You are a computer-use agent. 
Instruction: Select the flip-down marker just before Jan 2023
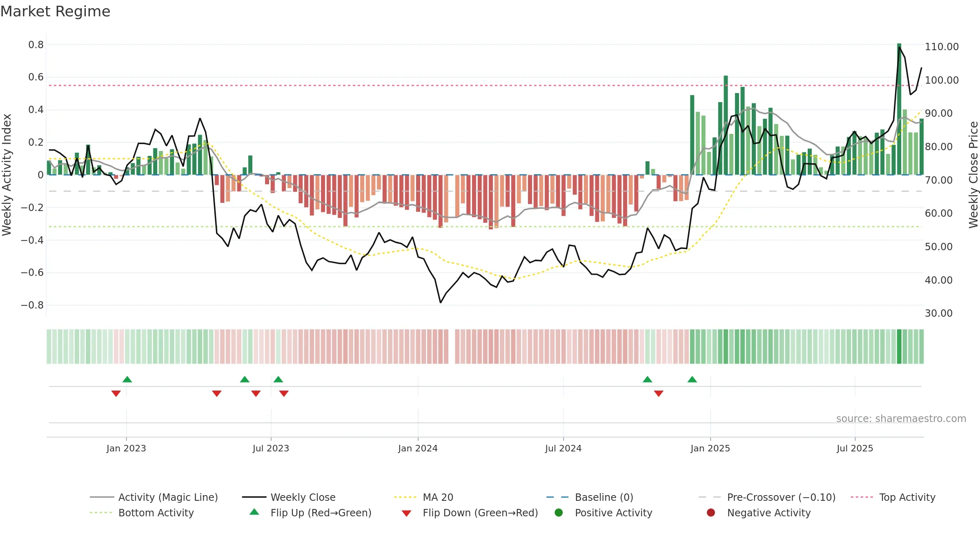click(x=116, y=393)
